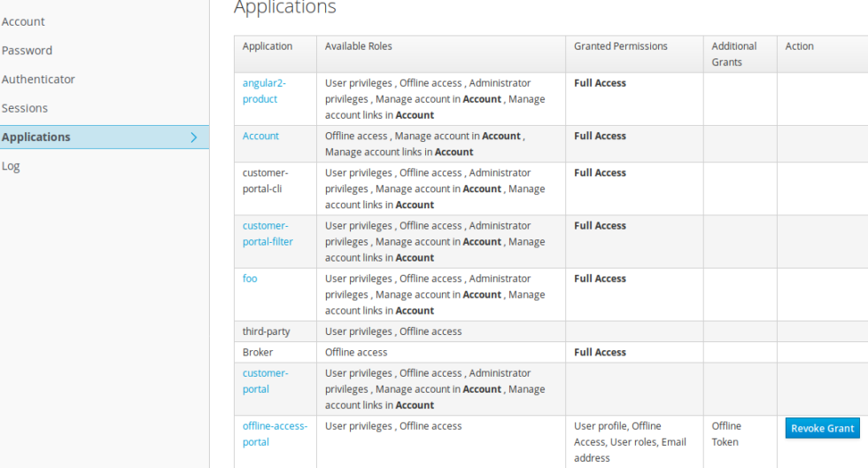Open the offline-access-portal application link
868x468 pixels.
(x=275, y=434)
